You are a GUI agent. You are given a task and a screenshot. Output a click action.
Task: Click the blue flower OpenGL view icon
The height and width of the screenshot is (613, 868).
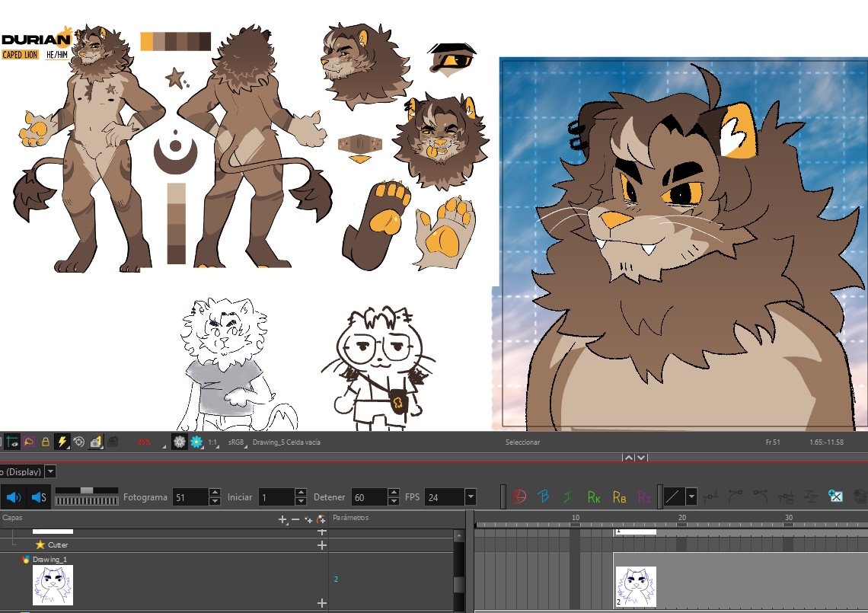(x=196, y=442)
